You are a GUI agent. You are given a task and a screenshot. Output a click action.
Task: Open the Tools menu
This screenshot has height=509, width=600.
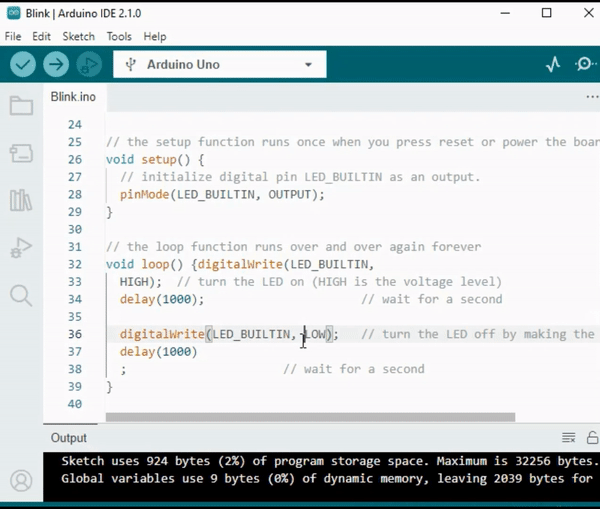(119, 36)
